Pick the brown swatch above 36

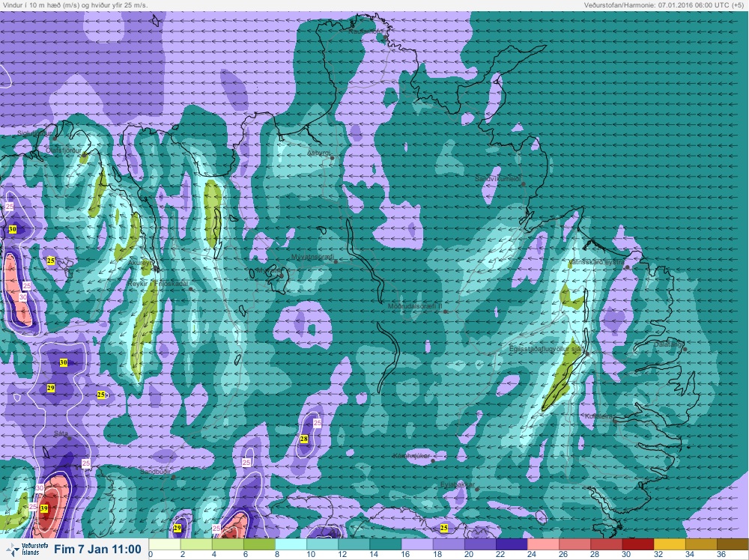pos(733,544)
